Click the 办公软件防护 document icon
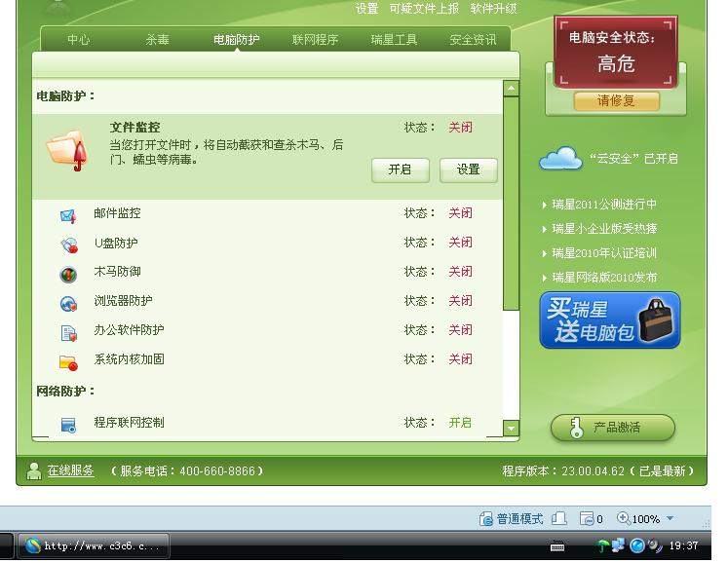This screenshot has height=563, width=728. coord(69,333)
